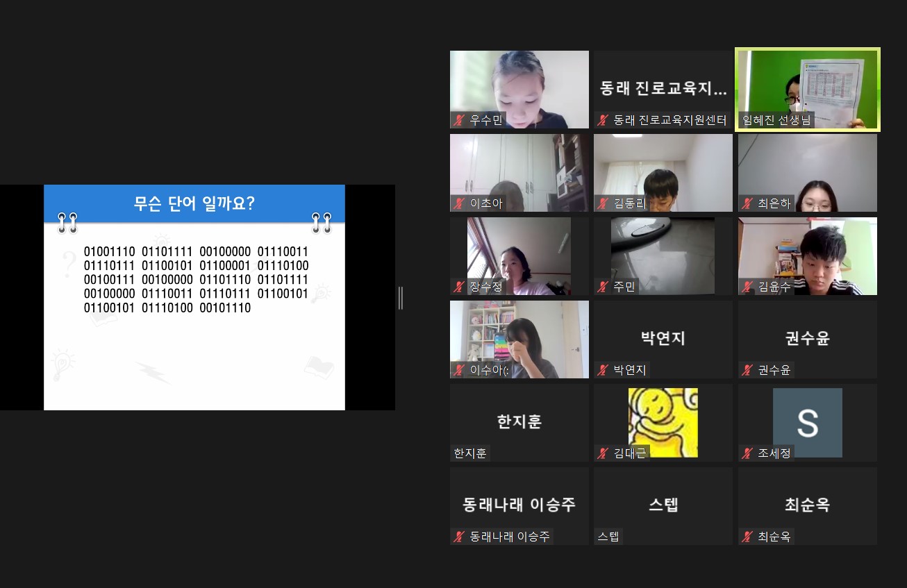Click the muted mic icon by 권수윤 label
The width and height of the screenshot is (907, 588).
coord(747,370)
